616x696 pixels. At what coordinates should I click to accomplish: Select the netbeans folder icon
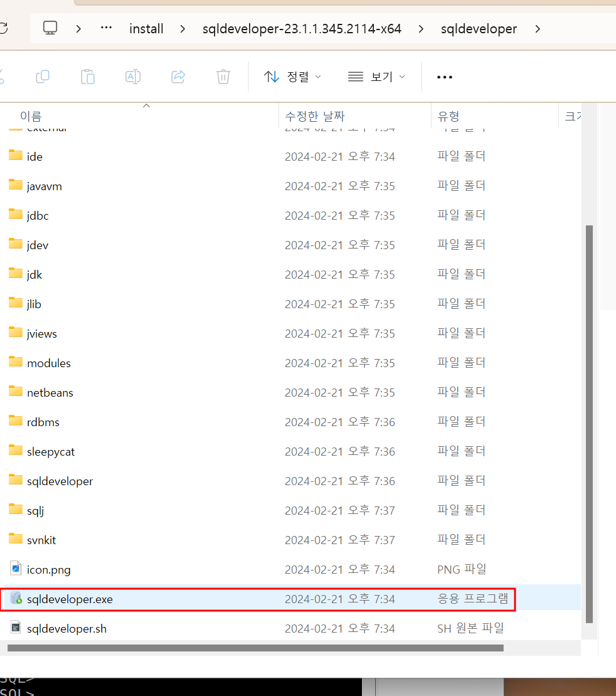tap(16, 392)
